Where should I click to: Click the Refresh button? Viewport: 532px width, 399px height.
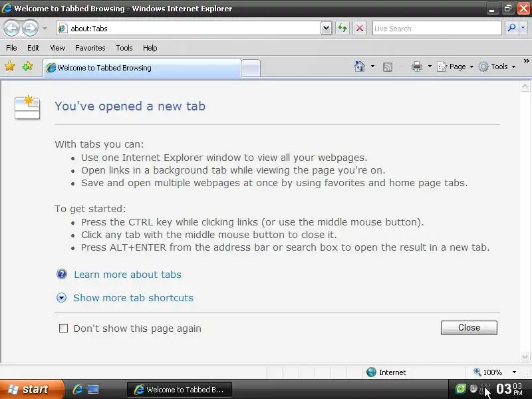(342, 28)
